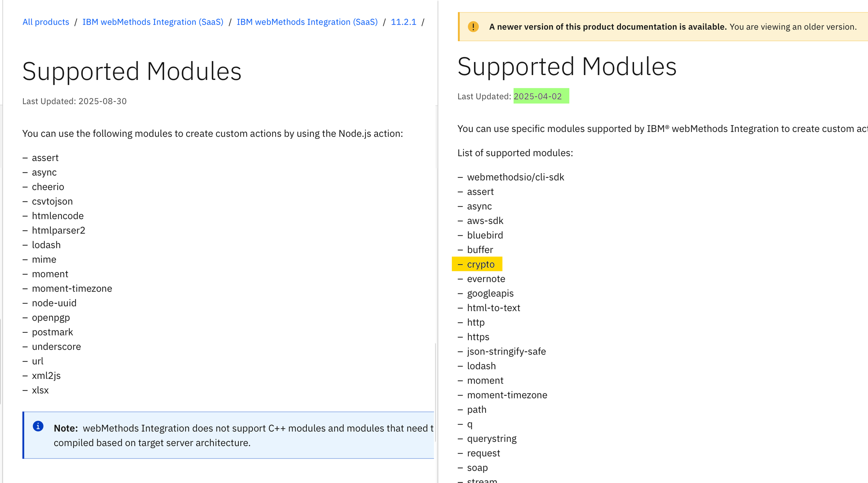Click the openpgp module entry
Image resolution: width=868 pixels, height=483 pixels.
51,318
